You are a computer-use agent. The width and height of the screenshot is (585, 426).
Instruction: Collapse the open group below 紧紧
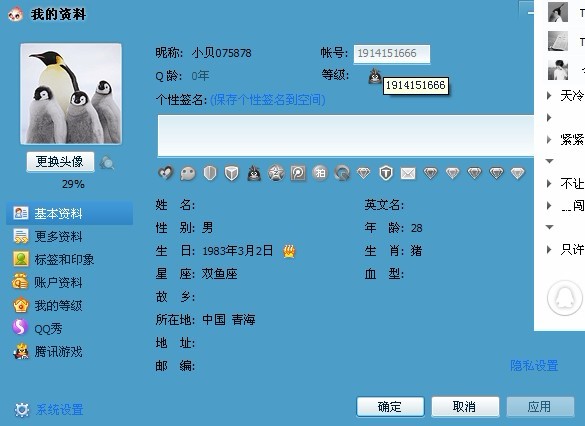click(x=549, y=161)
